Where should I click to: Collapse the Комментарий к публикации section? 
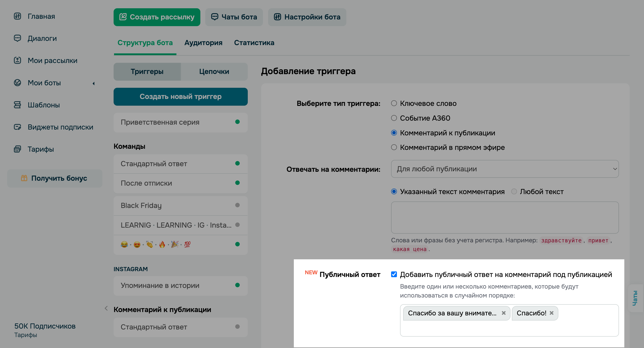pos(106,308)
